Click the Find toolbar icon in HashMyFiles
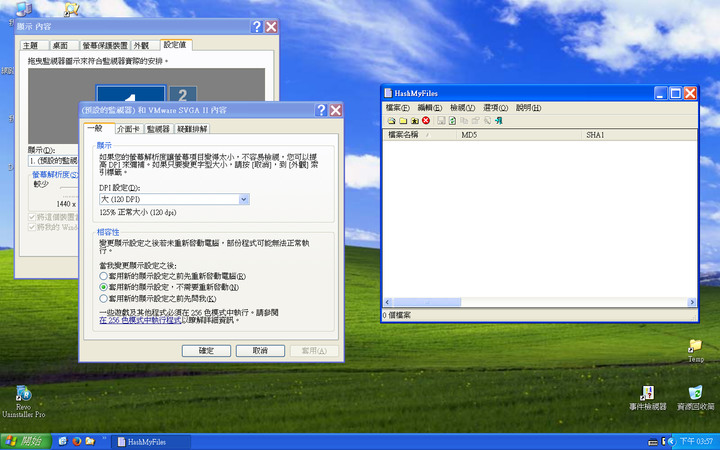The height and width of the screenshot is (450, 720). point(487,121)
